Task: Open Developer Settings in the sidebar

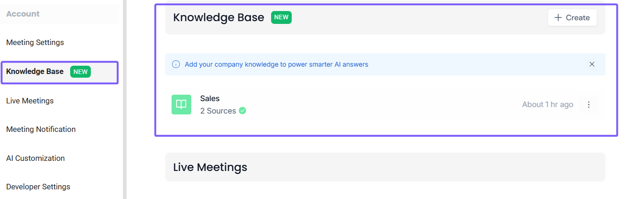Action: point(38,187)
